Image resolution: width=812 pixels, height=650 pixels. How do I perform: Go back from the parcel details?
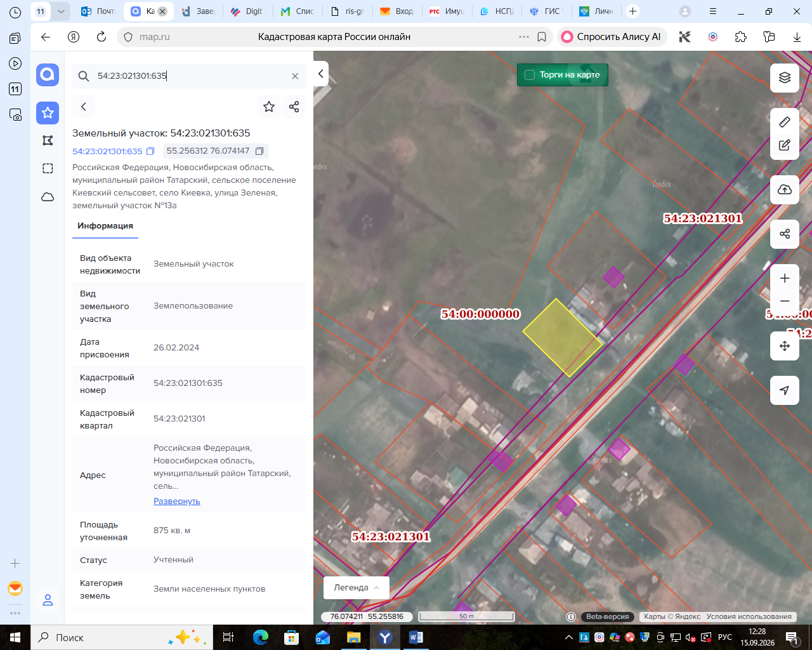pos(84,107)
